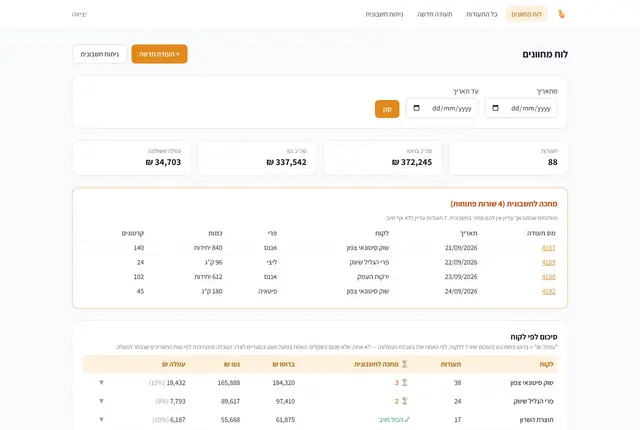
Task: Open delivery note link 4189
Action: point(549,262)
